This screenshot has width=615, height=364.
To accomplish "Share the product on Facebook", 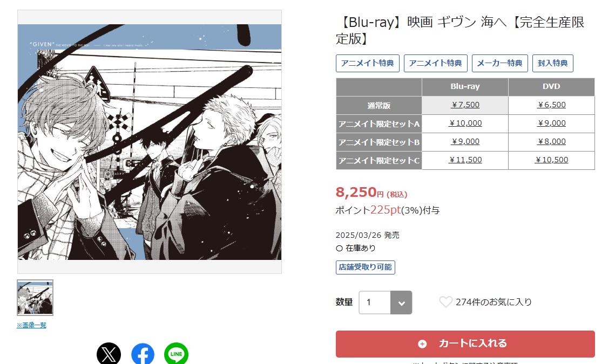I will (143, 354).
